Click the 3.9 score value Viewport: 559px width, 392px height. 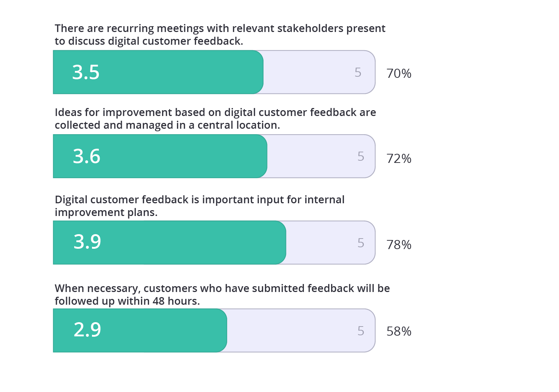click(x=87, y=242)
